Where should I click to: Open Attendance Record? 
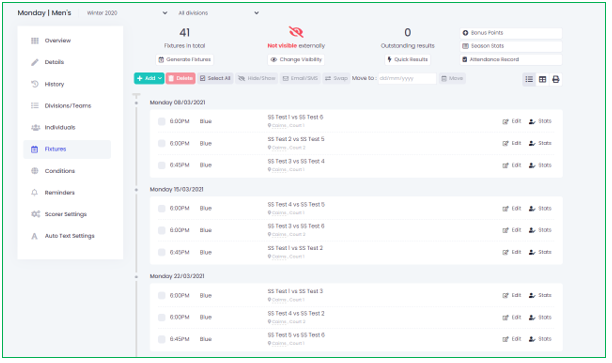pyautogui.click(x=511, y=59)
